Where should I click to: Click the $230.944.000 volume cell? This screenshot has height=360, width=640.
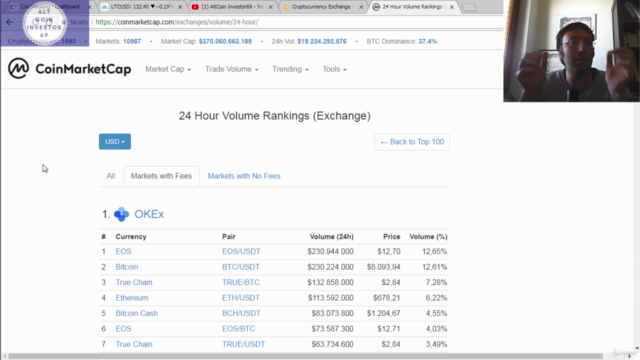(330, 251)
